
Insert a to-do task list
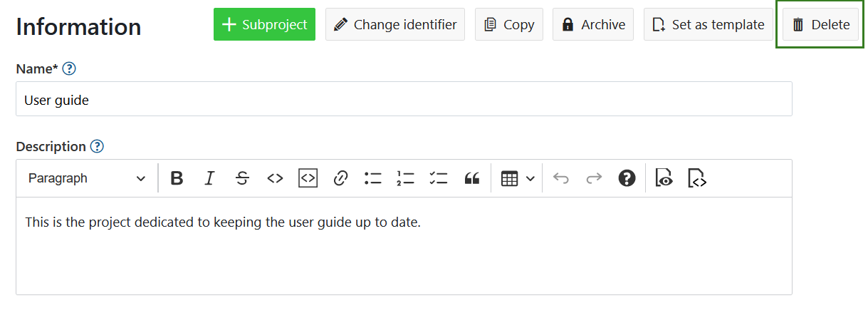439,178
